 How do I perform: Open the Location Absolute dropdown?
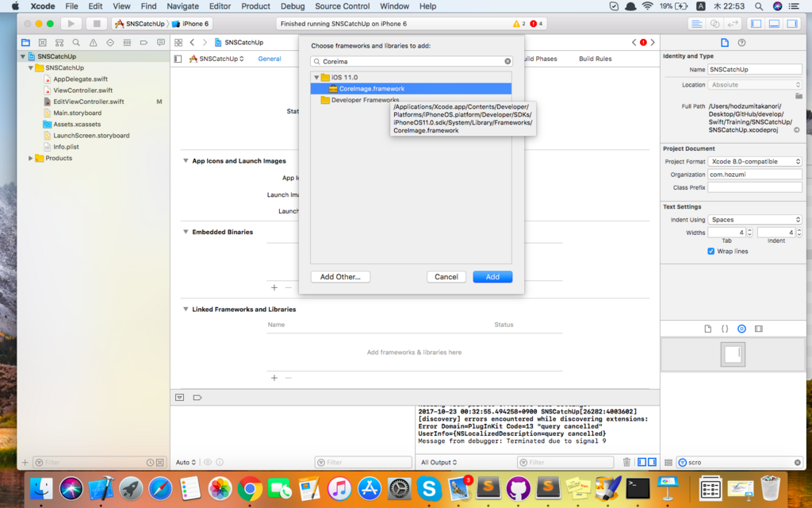click(x=755, y=84)
